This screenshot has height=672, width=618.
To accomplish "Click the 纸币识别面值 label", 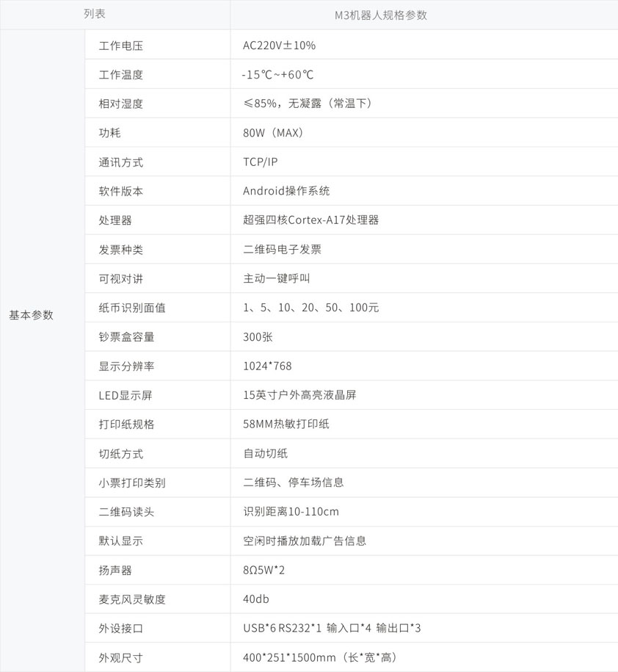I will coord(132,308).
